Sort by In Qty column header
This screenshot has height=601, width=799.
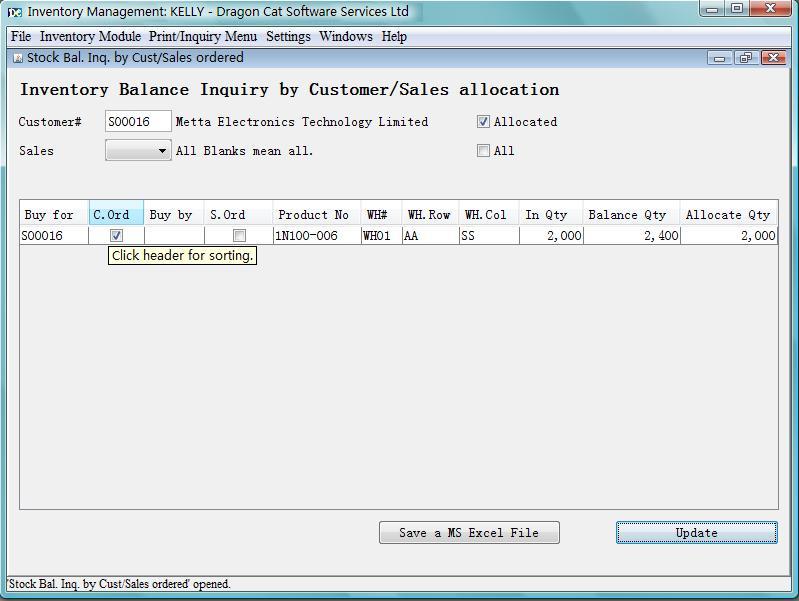551,215
